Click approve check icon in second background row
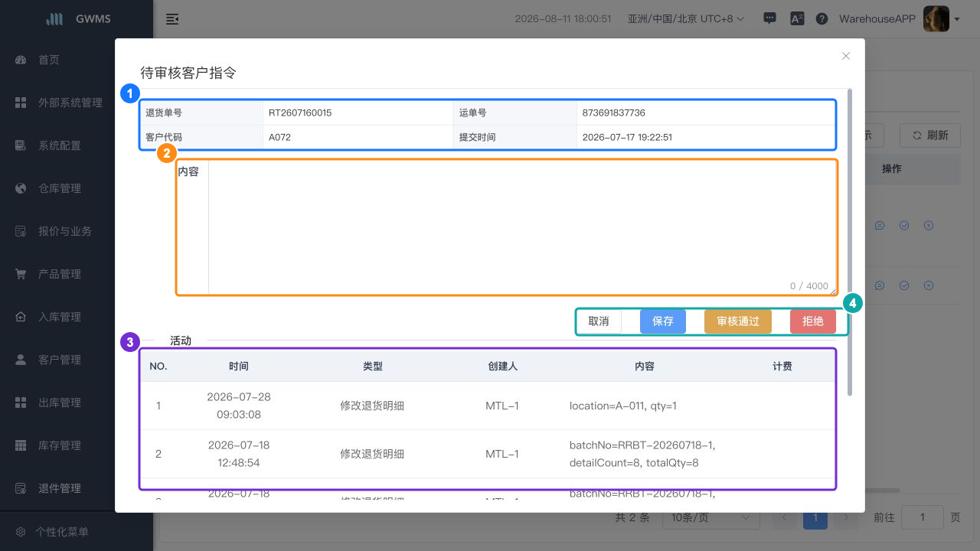The height and width of the screenshot is (551, 980). tap(904, 285)
